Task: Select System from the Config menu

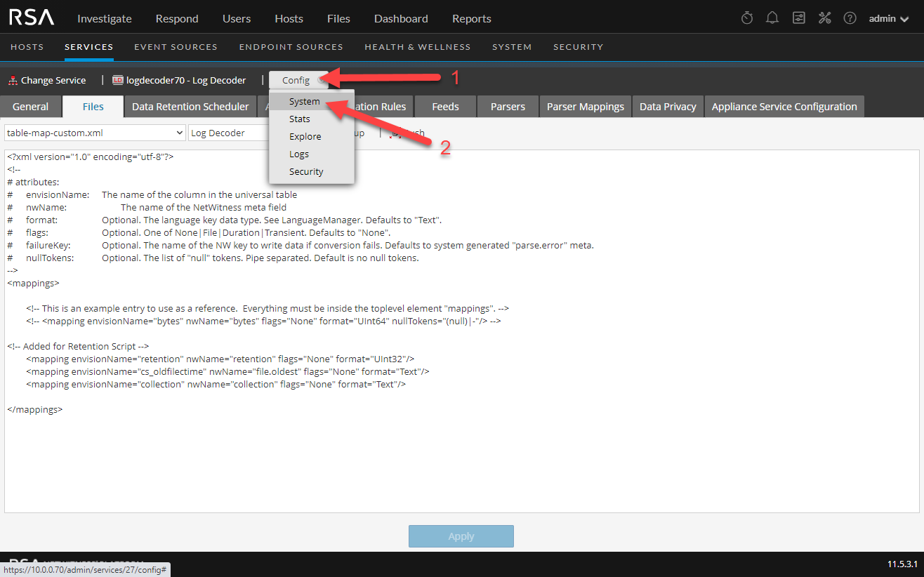Action: (305, 102)
